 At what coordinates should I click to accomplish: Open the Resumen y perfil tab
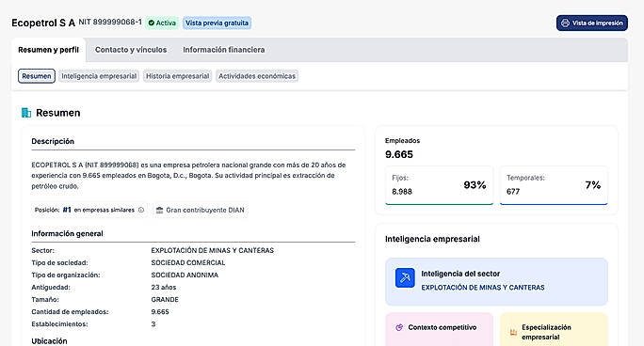(48, 50)
